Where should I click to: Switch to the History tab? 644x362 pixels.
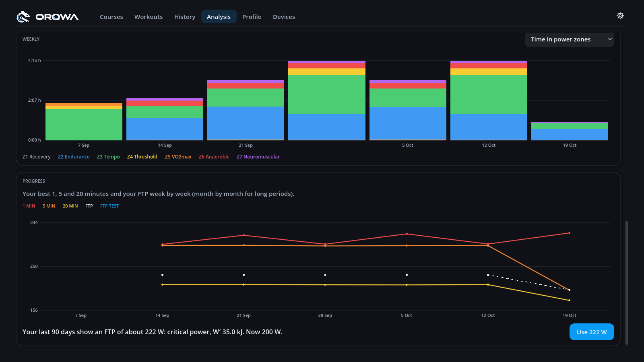pyautogui.click(x=185, y=17)
